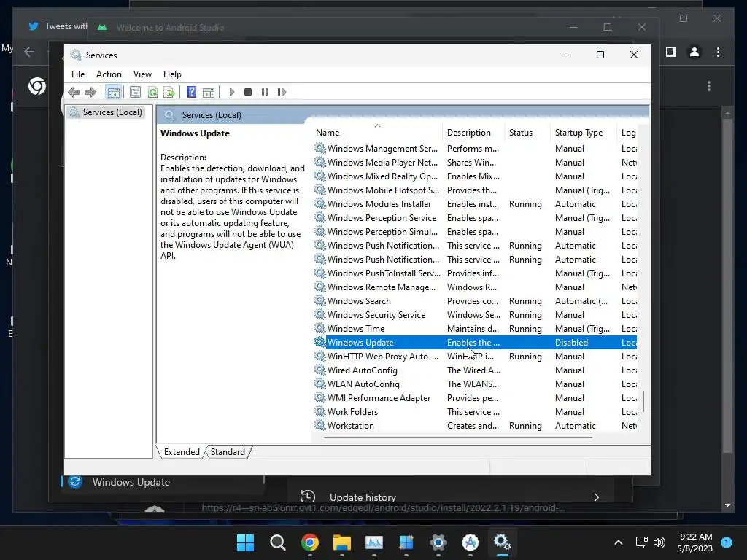Open taskbar Search icon
The image size is (747, 560).
tap(278, 542)
